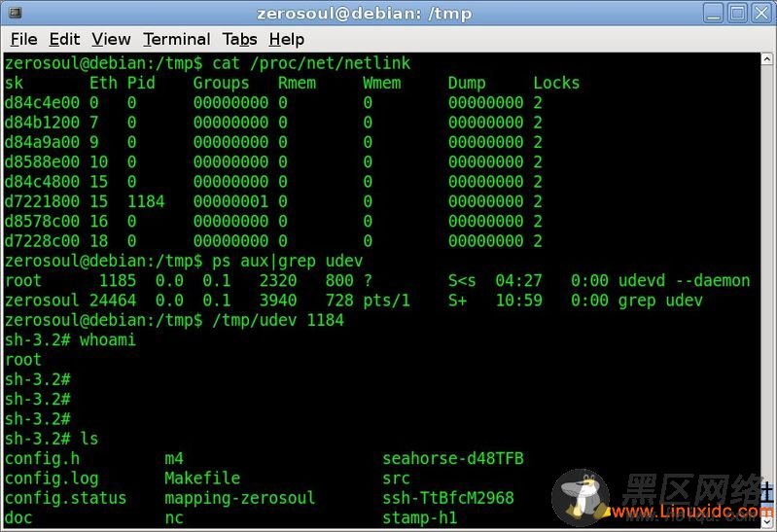This screenshot has height=532, width=777.
Task: Maximize the terminal window
Action: point(737,13)
